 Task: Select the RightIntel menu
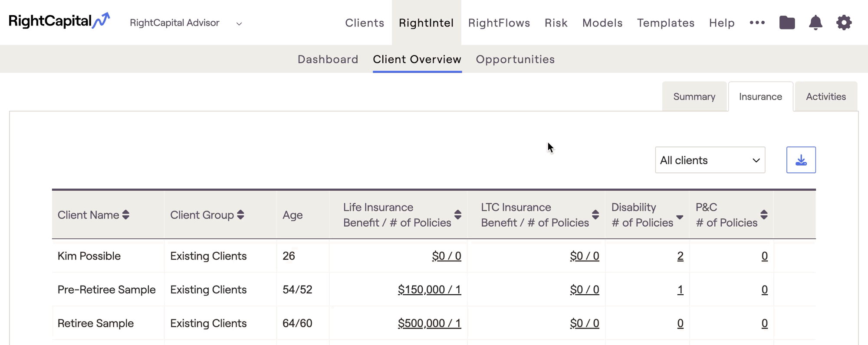pos(426,23)
